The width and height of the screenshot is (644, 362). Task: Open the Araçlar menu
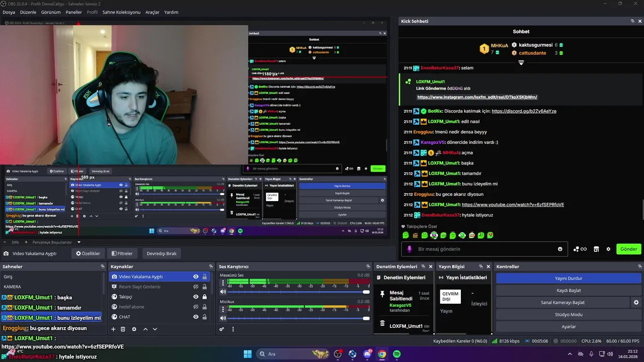[152, 12]
